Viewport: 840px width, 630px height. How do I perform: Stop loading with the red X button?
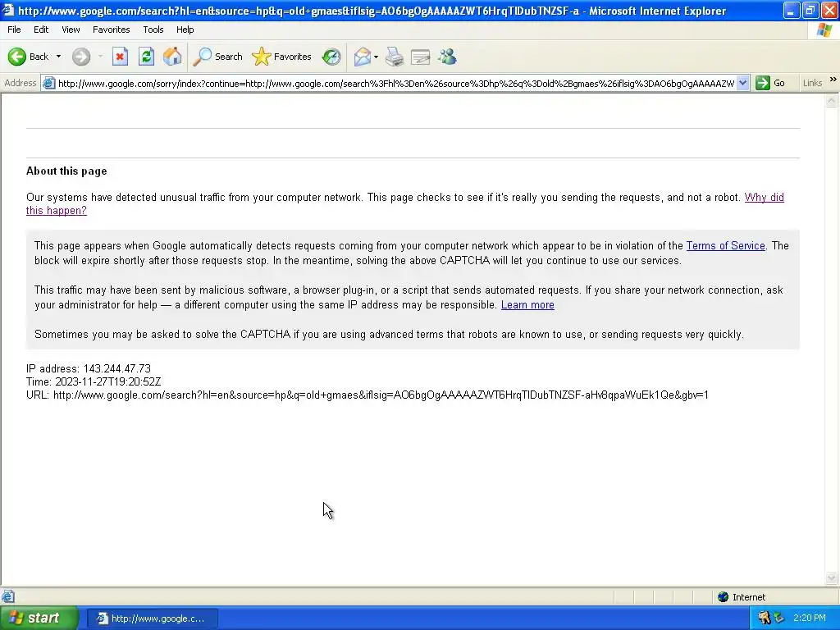pyautogui.click(x=120, y=57)
